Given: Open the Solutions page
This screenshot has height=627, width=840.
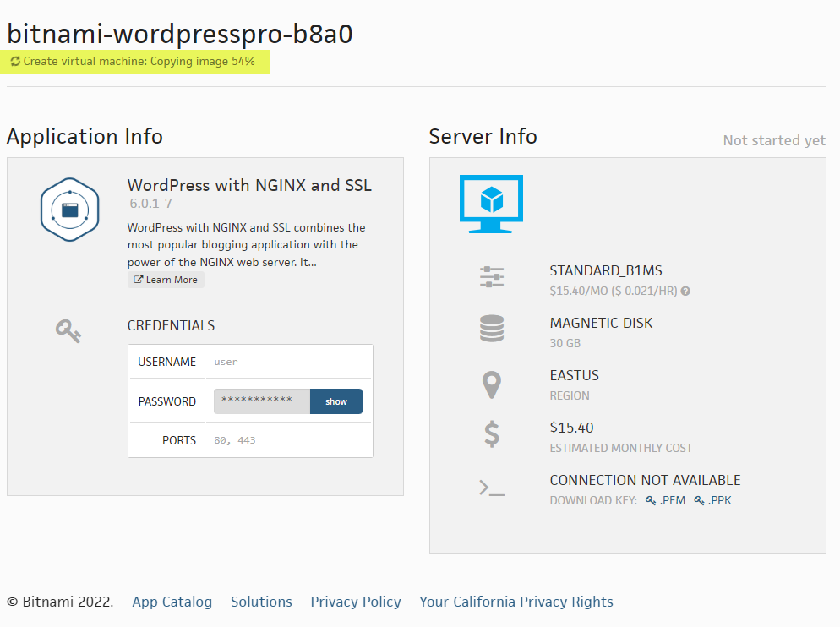Looking at the screenshot, I should click(x=261, y=602).
